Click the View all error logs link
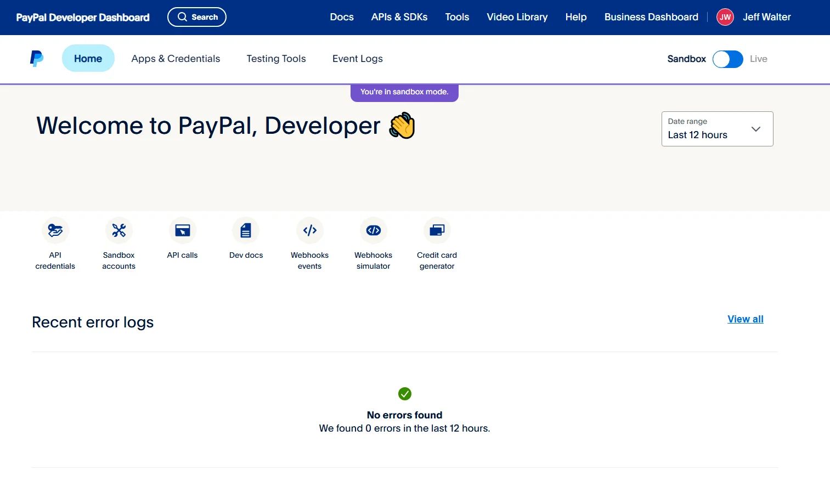The image size is (830, 504). pos(745,319)
